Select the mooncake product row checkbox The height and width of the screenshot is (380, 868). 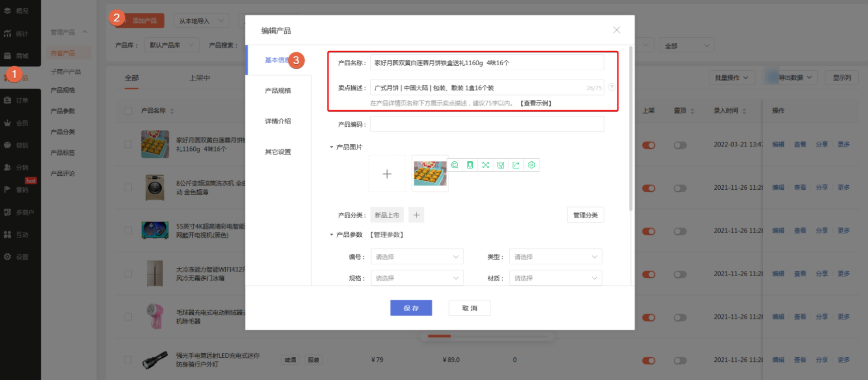128,144
